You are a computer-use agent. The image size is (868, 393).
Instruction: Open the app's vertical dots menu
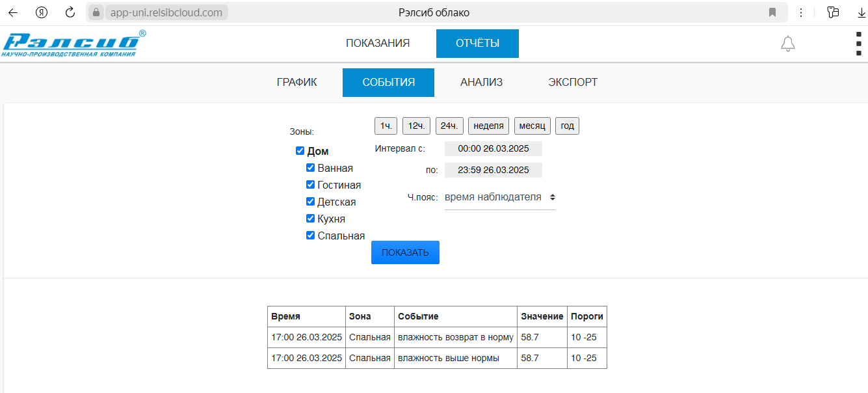point(858,44)
